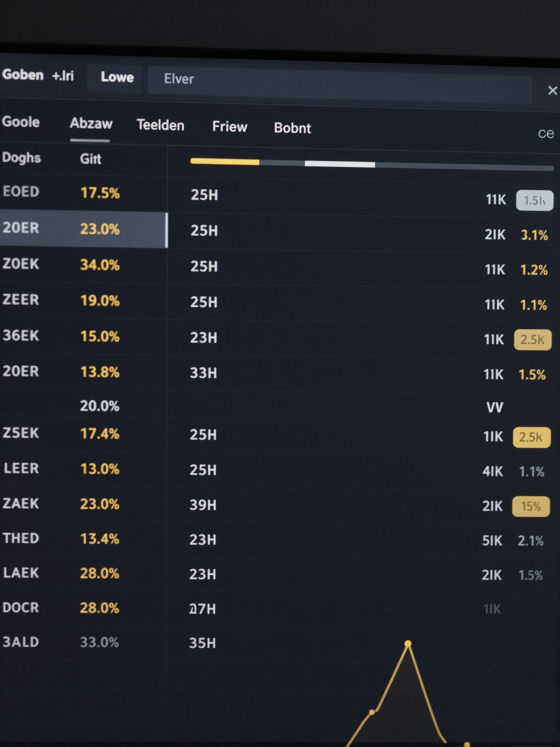Click the yellow 15% badge on ZAEK row

[x=530, y=506]
